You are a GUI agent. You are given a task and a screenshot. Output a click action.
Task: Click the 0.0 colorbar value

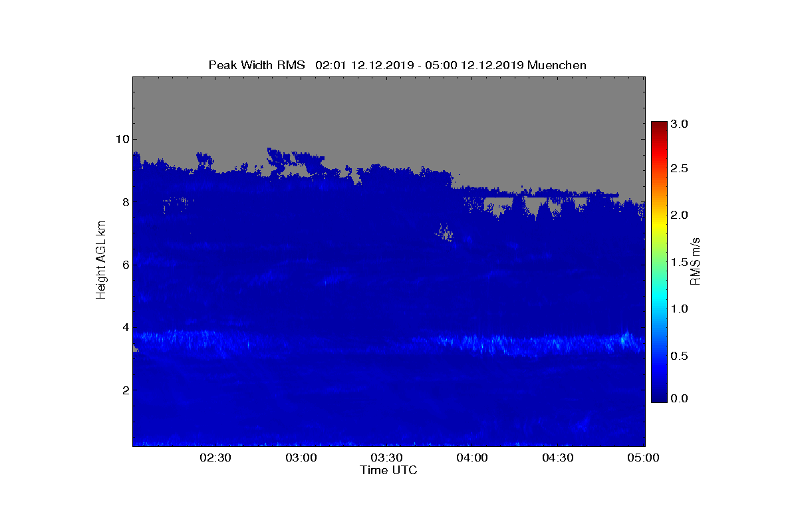point(680,398)
